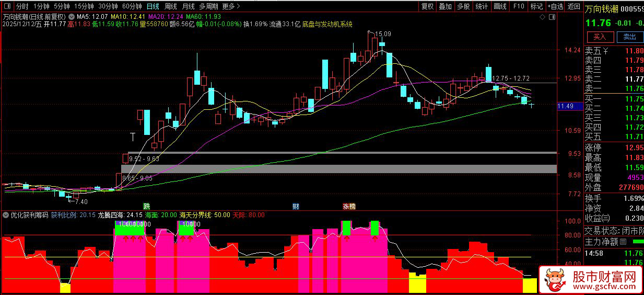
Task: Toggle 复权 price adjustment
Action: click(x=427, y=7)
